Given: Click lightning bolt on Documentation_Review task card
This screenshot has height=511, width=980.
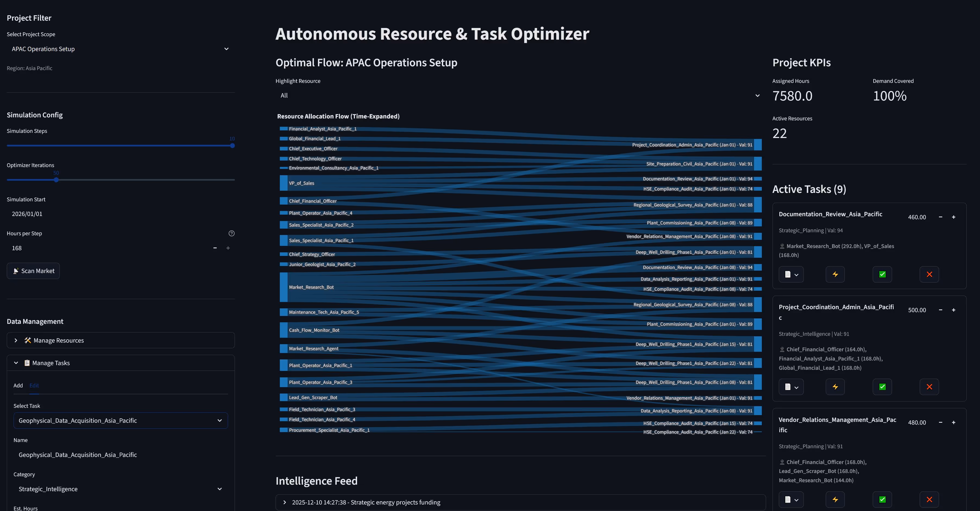Looking at the screenshot, I should (835, 274).
